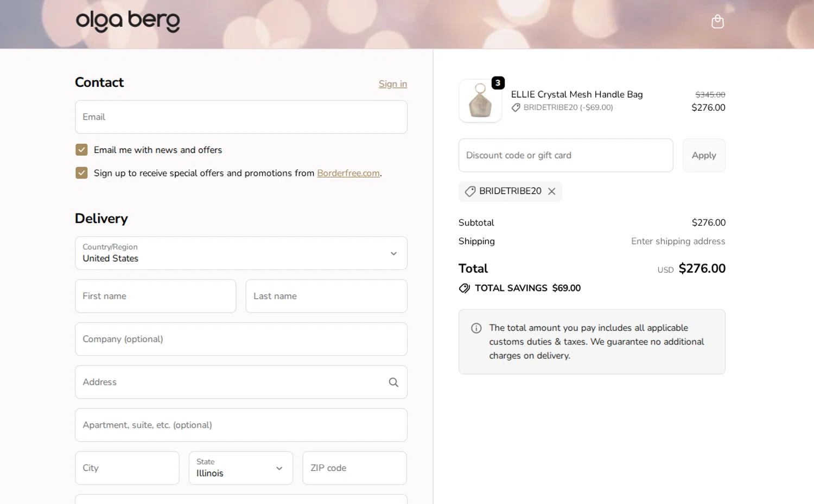814x504 pixels.
Task: Click the ELLIE bag product thumbnail
Action: point(480,101)
